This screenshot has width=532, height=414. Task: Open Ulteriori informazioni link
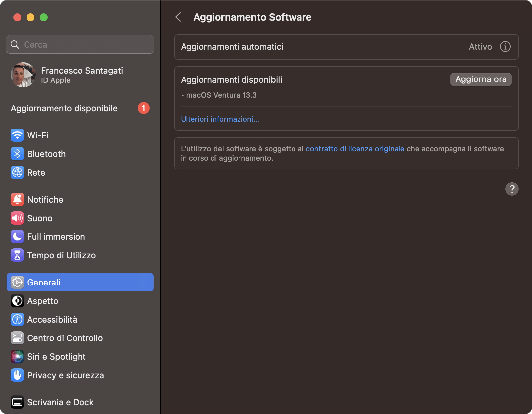tap(220, 119)
